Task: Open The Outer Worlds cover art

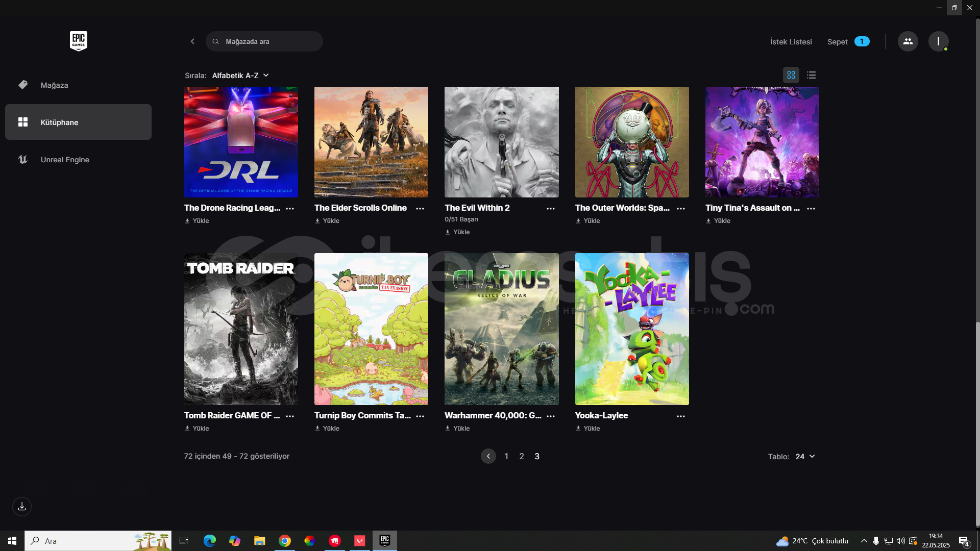Action: coord(632,142)
